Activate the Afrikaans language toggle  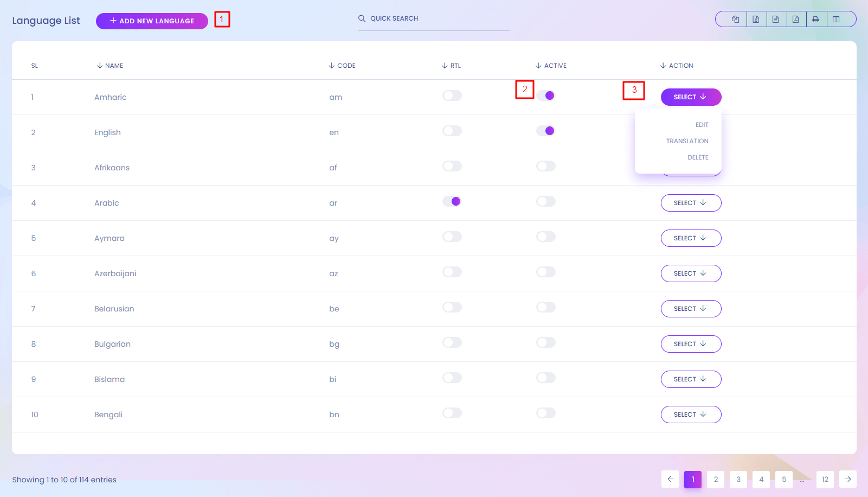coord(546,166)
